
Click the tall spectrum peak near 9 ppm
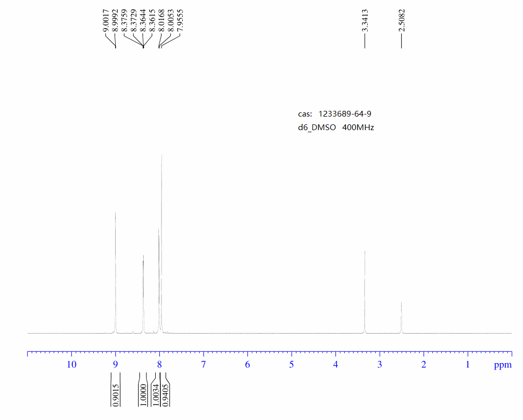click(x=116, y=273)
